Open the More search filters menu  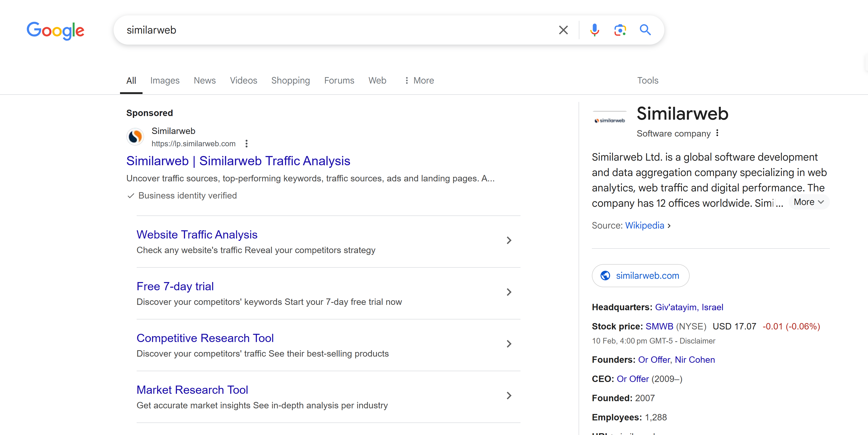click(x=419, y=81)
